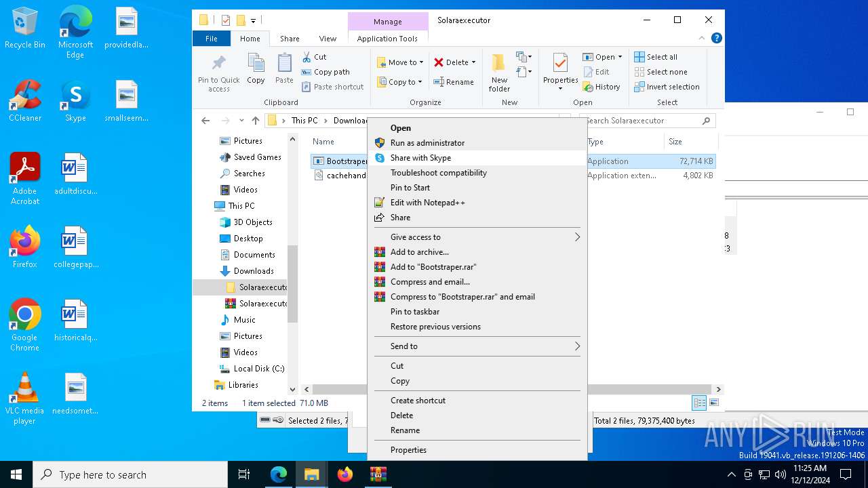Click the ribbon Rename button
Screen dimensions: 868x488
(454, 82)
